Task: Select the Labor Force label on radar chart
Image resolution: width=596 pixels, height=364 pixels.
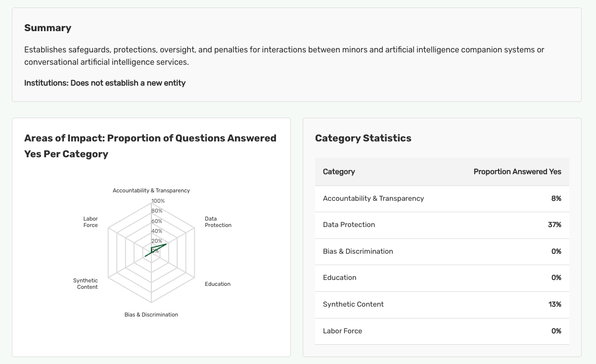Action: [91, 222]
